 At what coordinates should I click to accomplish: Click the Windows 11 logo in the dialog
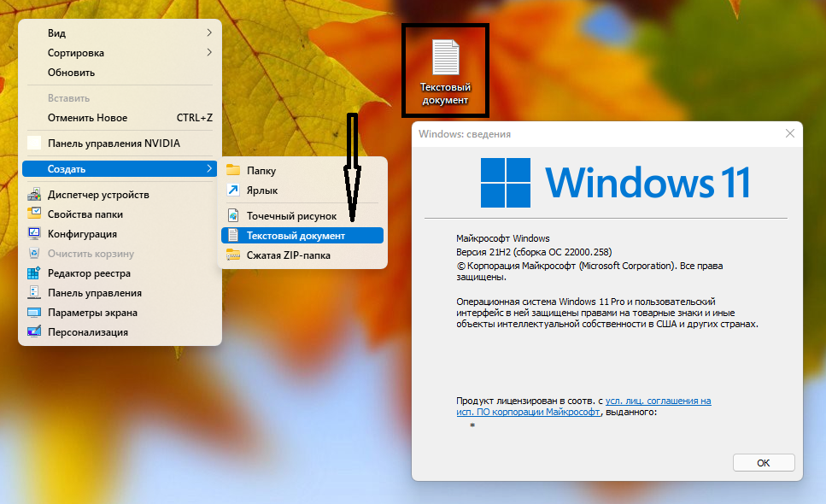point(615,183)
